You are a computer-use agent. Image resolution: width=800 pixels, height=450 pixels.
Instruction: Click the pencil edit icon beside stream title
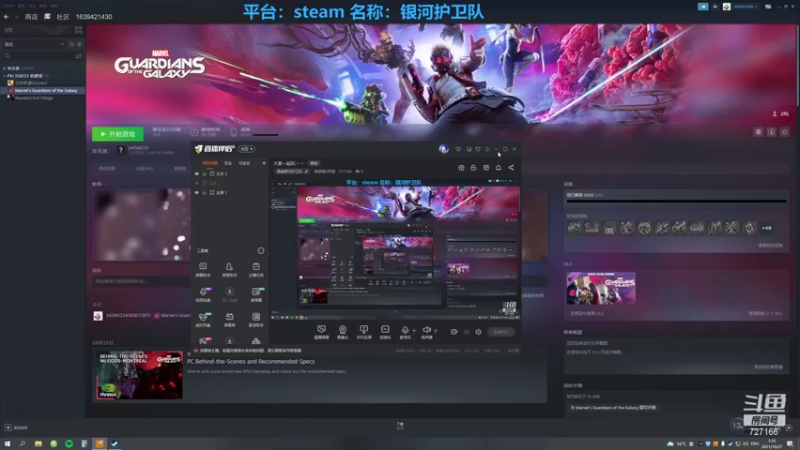pos(306,171)
